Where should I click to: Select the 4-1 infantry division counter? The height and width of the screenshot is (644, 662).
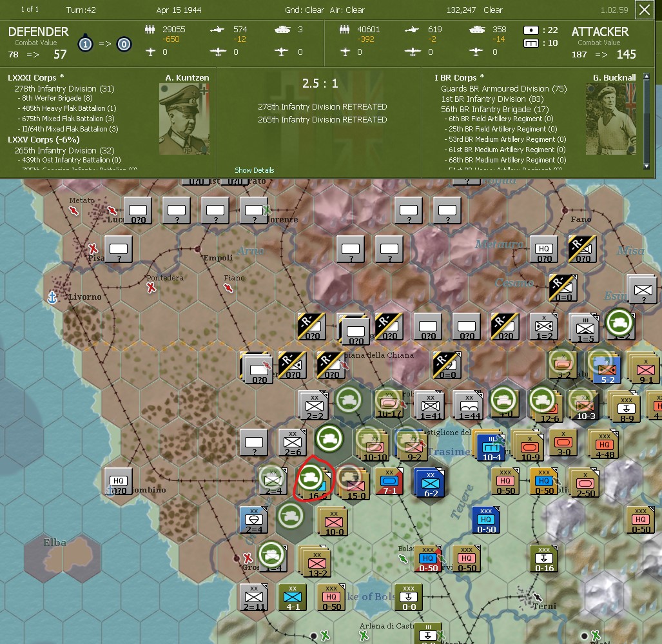click(292, 597)
